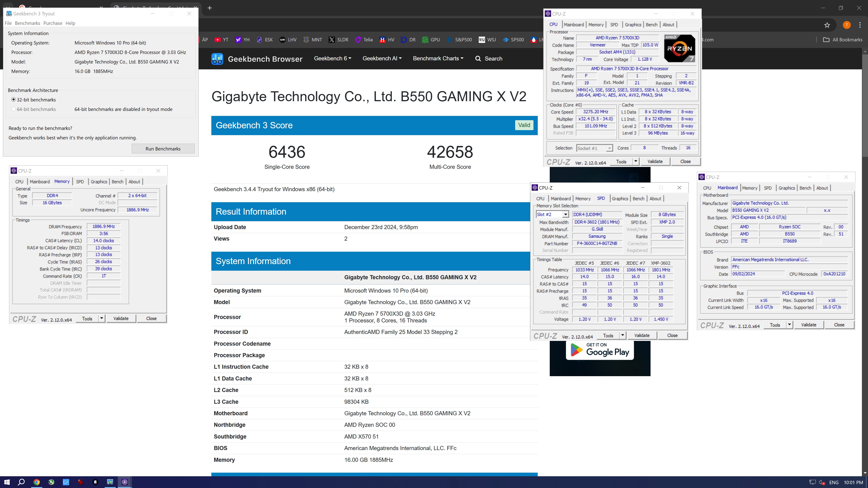The height and width of the screenshot is (488, 868).
Task: Open the MNT bookmark
Action: tap(313, 40)
